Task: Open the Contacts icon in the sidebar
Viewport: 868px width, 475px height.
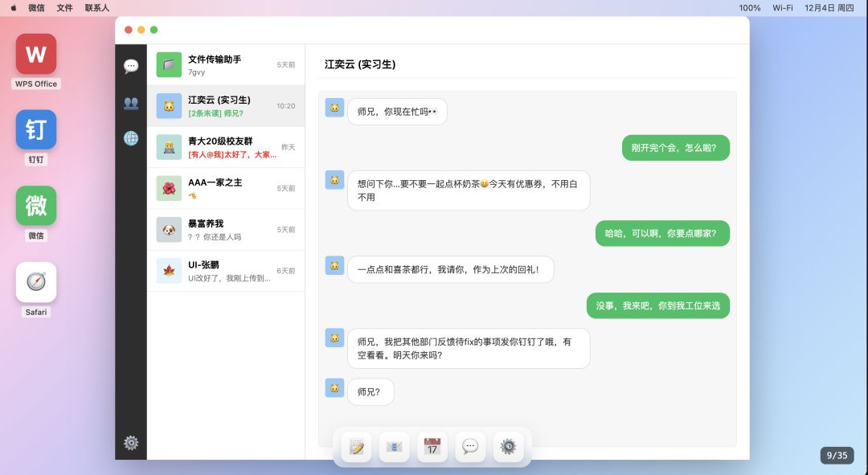Action: pos(130,102)
